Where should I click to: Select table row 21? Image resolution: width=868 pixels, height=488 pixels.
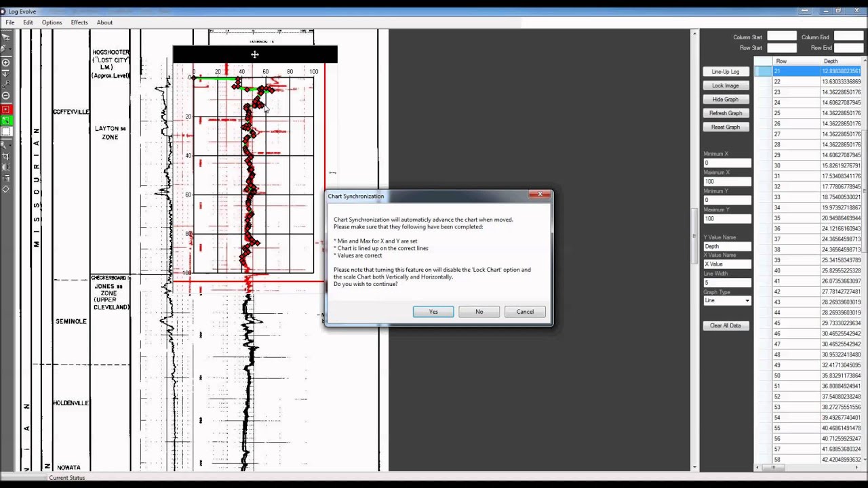[808, 71]
